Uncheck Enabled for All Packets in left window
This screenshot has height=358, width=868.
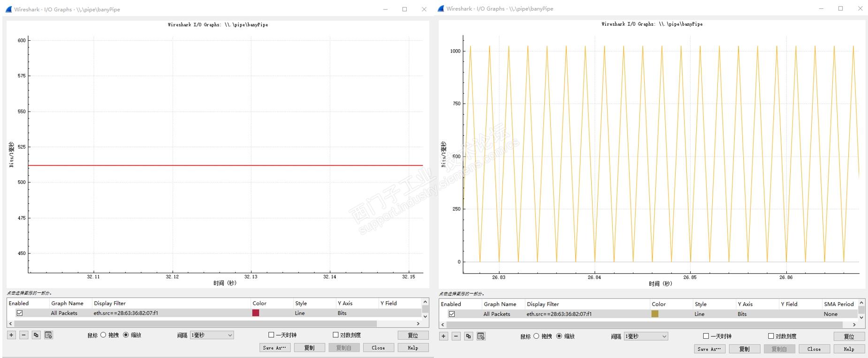pyautogui.click(x=20, y=313)
